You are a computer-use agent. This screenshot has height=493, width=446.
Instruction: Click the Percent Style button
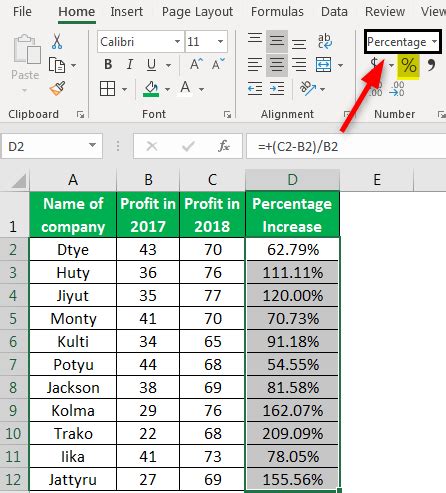409,65
